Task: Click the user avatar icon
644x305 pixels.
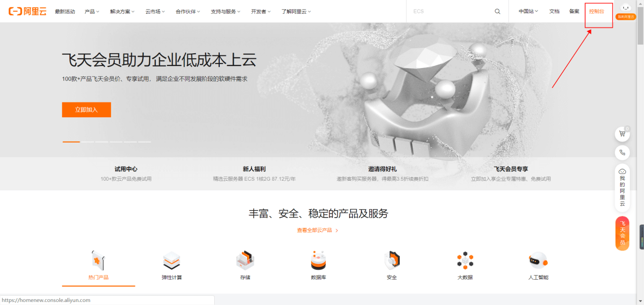Action: point(626,8)
